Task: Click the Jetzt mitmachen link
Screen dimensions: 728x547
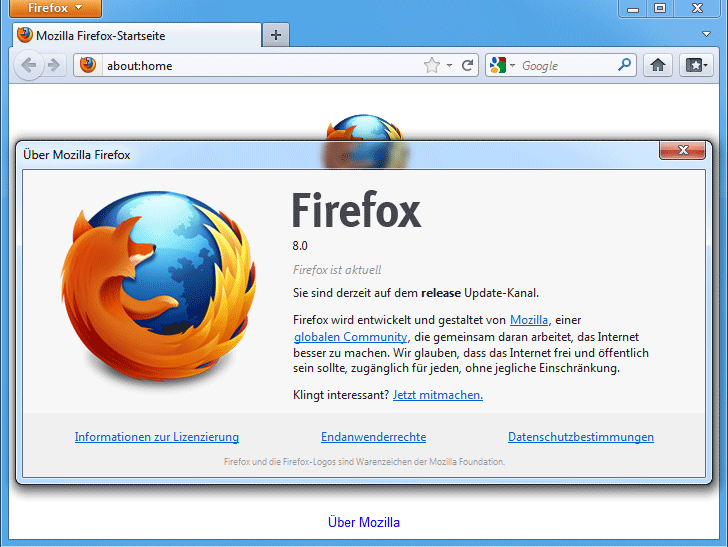Action: tap(438, 395)
